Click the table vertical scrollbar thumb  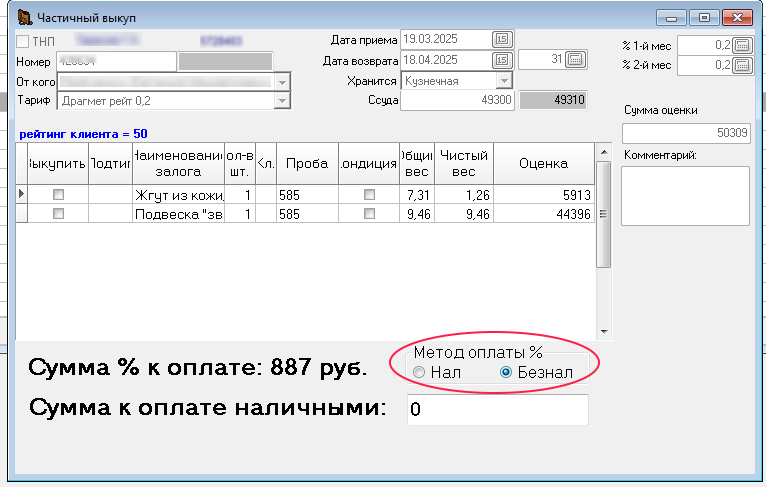point(604,214)
